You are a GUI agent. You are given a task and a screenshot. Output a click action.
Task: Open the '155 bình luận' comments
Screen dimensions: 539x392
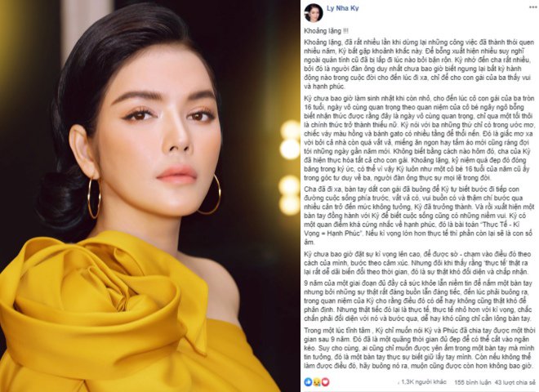[472, 382]
